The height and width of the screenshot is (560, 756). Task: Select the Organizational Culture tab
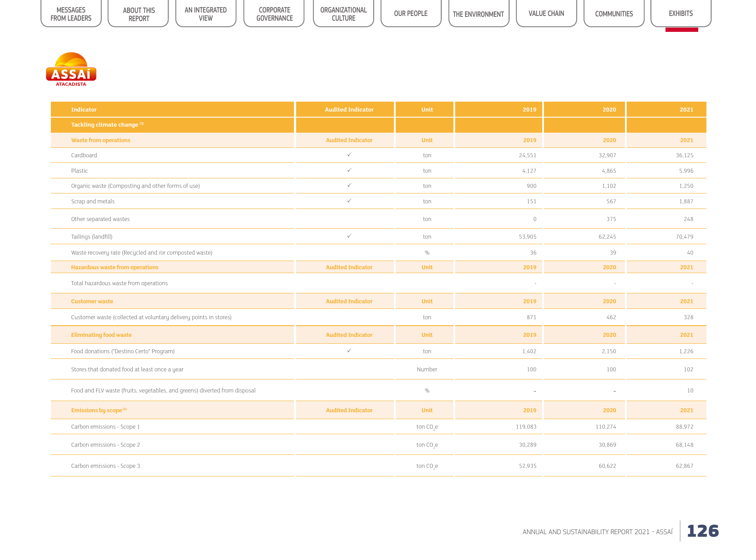point(344,13)
